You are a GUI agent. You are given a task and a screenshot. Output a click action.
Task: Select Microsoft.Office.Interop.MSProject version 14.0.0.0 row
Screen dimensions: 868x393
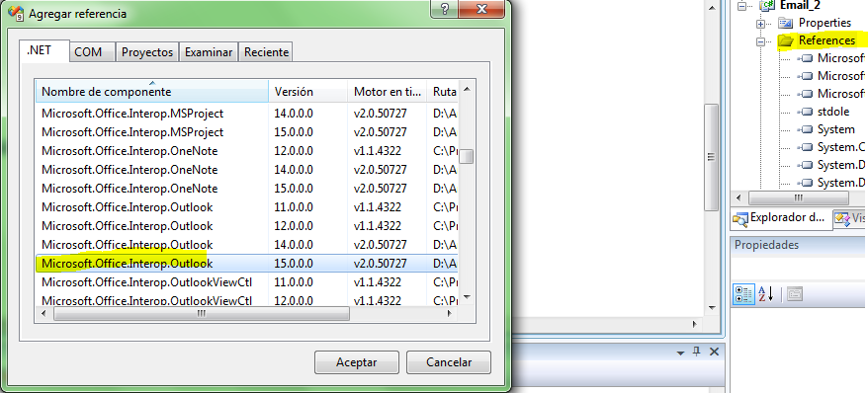(x=247, y=114)
